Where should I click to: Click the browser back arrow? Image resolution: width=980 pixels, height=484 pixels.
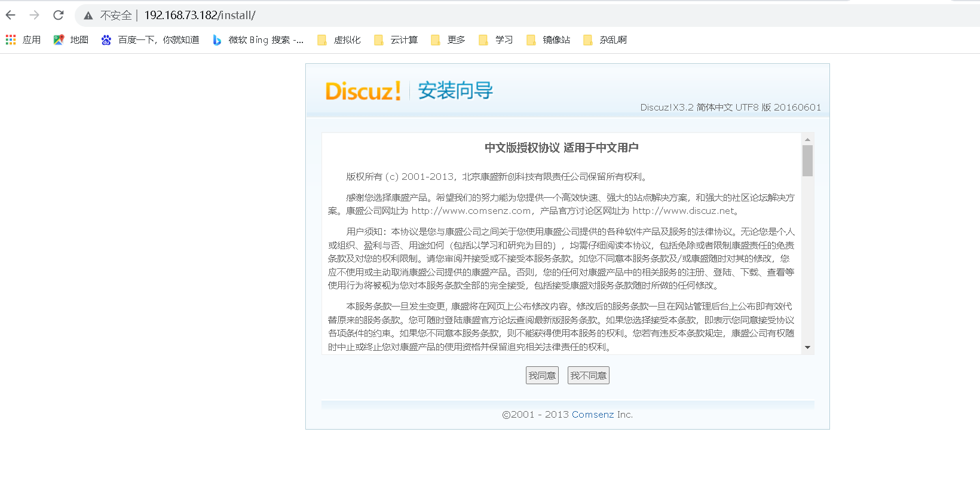coord(11,15)
